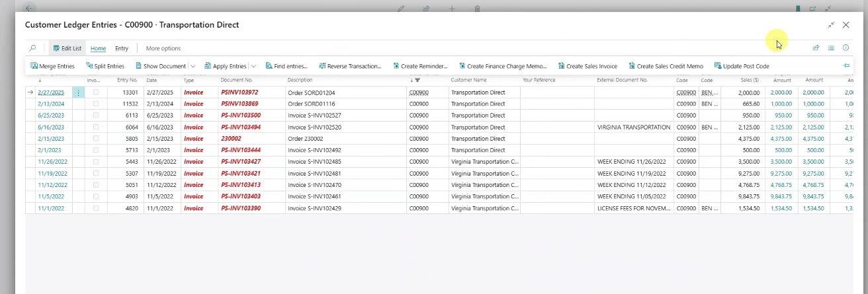
Task: Click amount link 4,375.00 in first Amount column
Action: point(781,139)
